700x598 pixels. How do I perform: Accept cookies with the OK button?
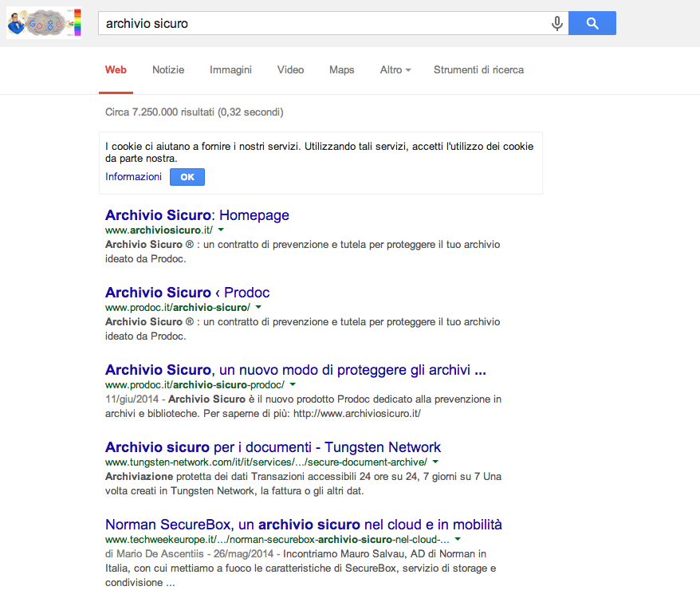187,177
